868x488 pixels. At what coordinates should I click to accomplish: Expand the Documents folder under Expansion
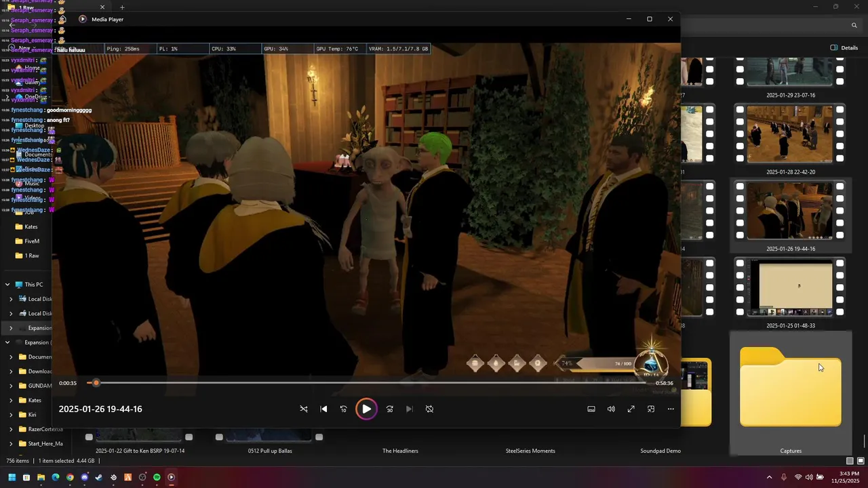click(x=10, y=357)
